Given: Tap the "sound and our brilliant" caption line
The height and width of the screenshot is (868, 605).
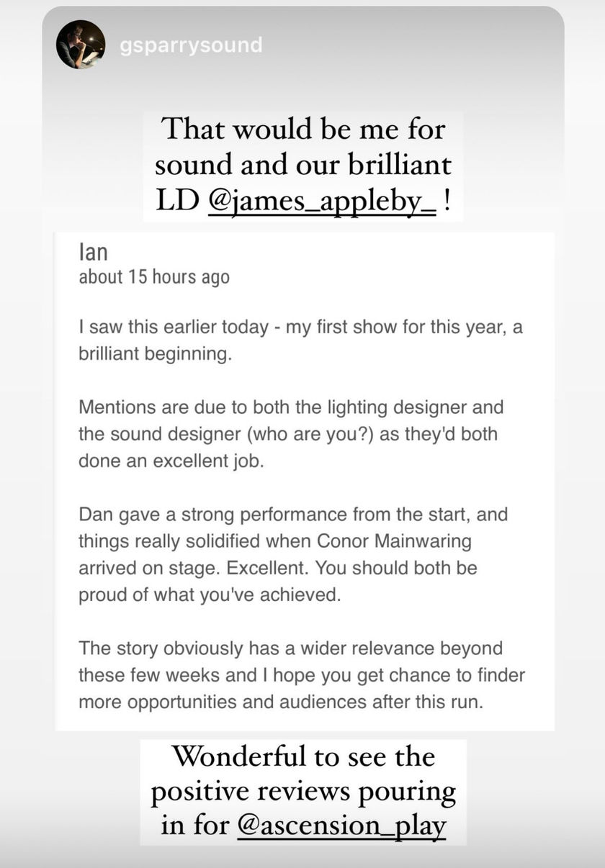Looking at the screenshot, I should pos(303,165).
